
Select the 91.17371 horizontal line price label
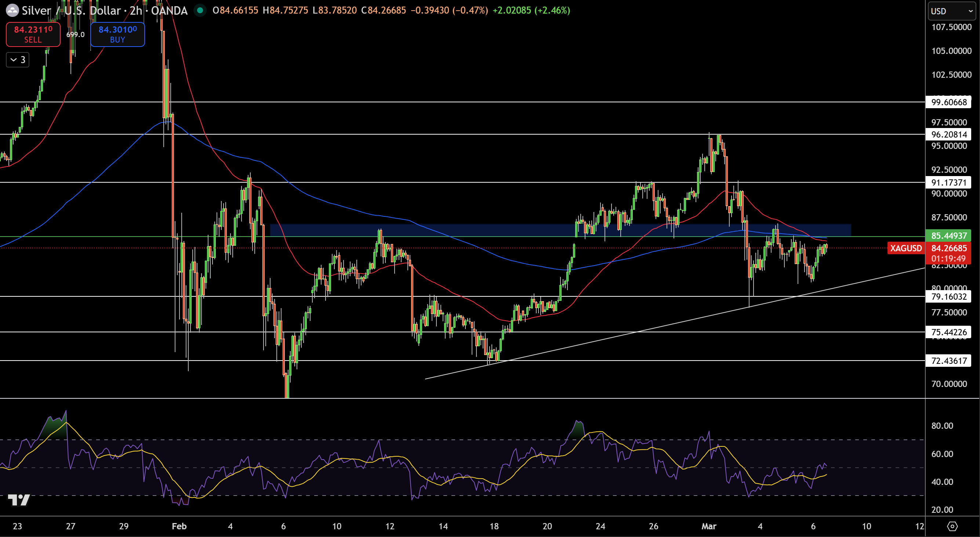[949, 182]
